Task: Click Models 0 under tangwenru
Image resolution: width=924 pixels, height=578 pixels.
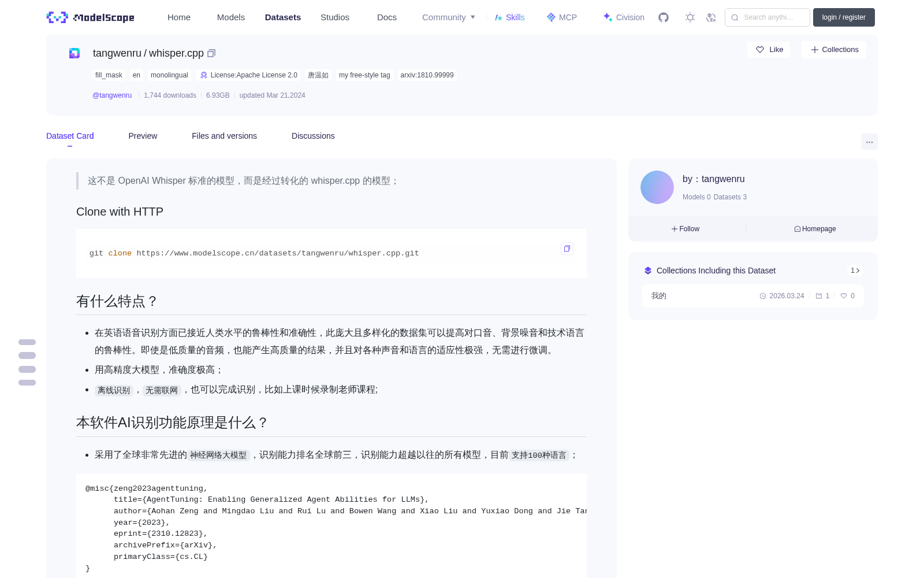Action: point(696,197)
